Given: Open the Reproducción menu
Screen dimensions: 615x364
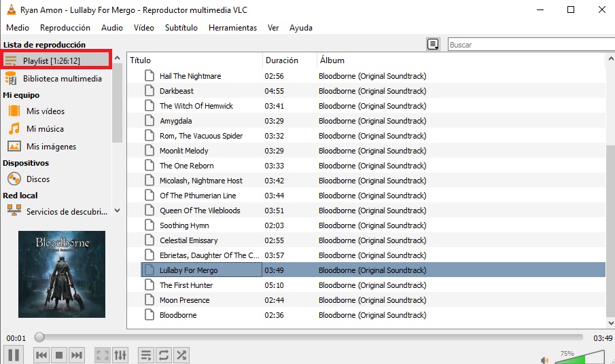Looking at the screenshot, I should pos(65,28).
